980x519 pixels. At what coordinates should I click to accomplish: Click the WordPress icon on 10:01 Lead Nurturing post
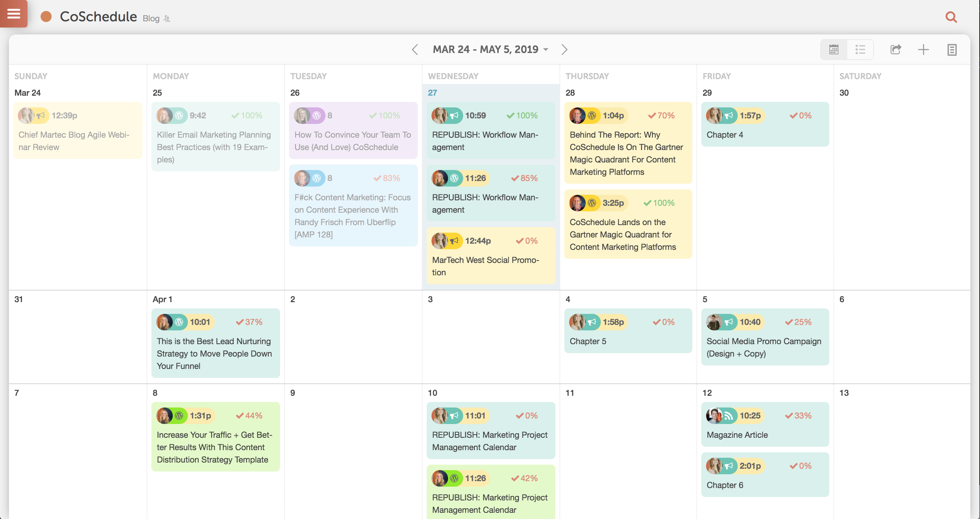(179, 322)
